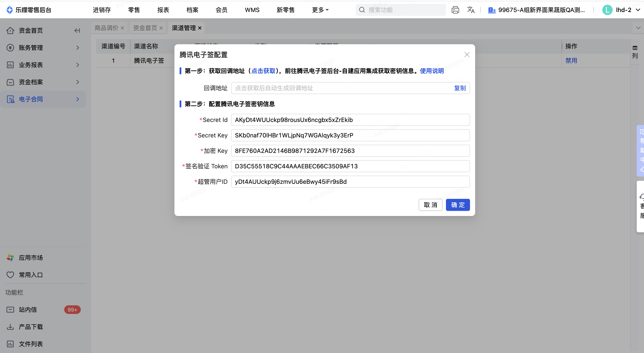Click the 渠道编号 column header
644x353 pixels.
point(113,46)
